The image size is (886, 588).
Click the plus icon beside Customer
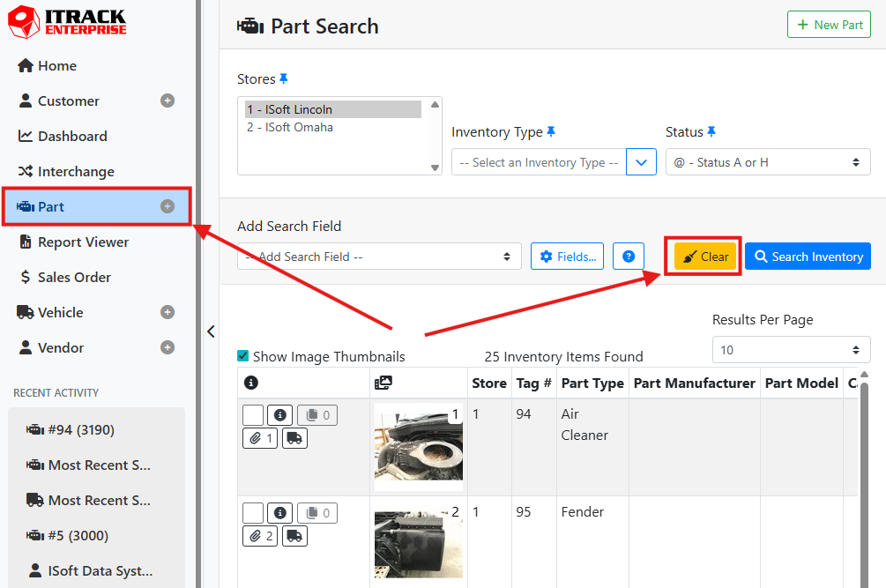168,100
